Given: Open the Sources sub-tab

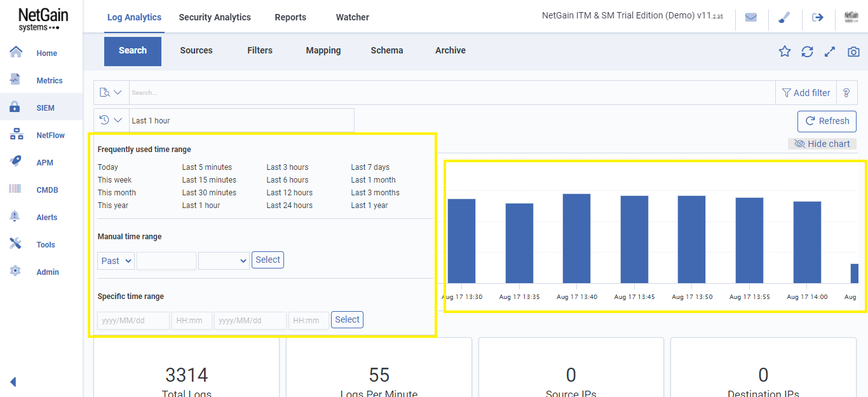Looking at the screenshot, I should coord(196,50).
